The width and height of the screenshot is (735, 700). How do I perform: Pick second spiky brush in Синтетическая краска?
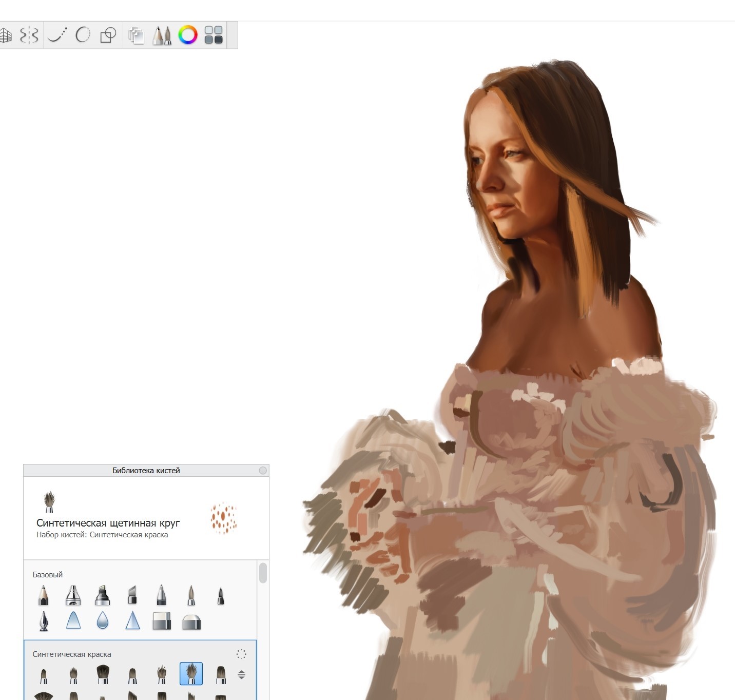[x=73, y=675]
